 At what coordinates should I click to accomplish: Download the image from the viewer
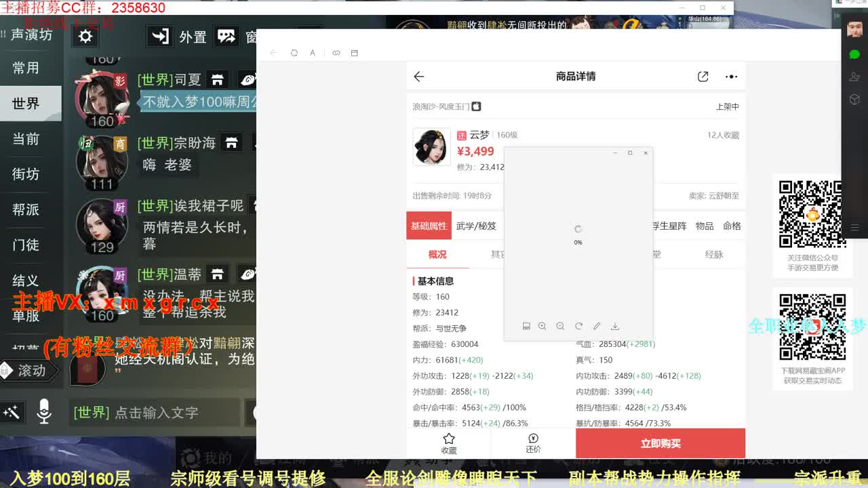click(x=615, y=326)
